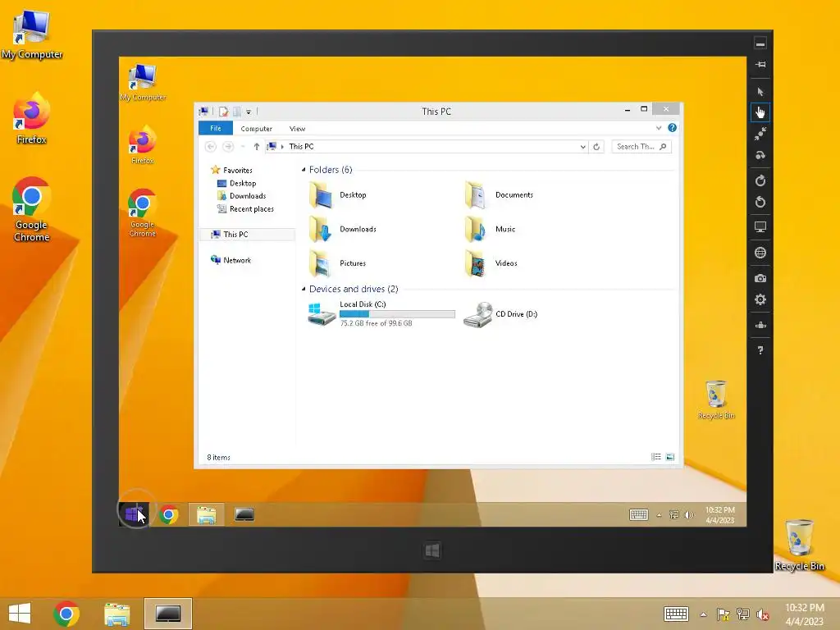840x630 pixels.
Task: Select the Videos folder
Action: coord(491,263)
